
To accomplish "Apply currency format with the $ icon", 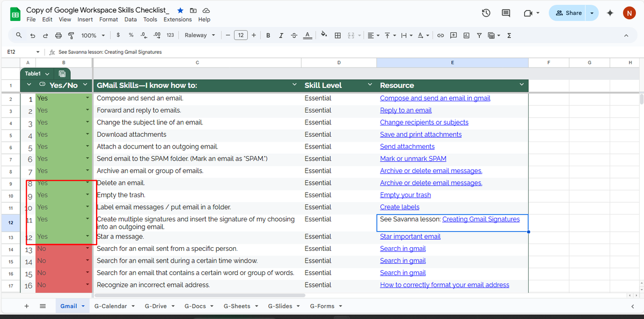I will pos(118,35).
